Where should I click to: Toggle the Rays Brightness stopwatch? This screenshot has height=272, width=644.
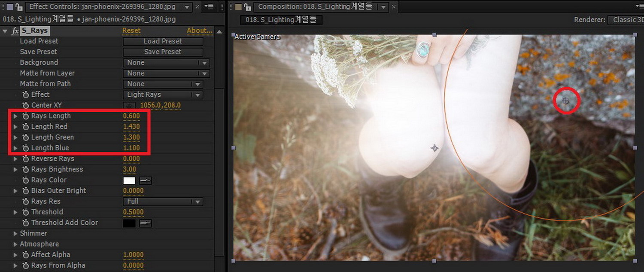pos(25,169)
